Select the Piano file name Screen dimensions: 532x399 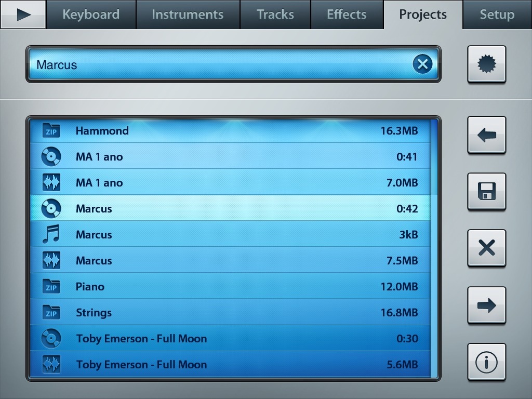point(90,287)
